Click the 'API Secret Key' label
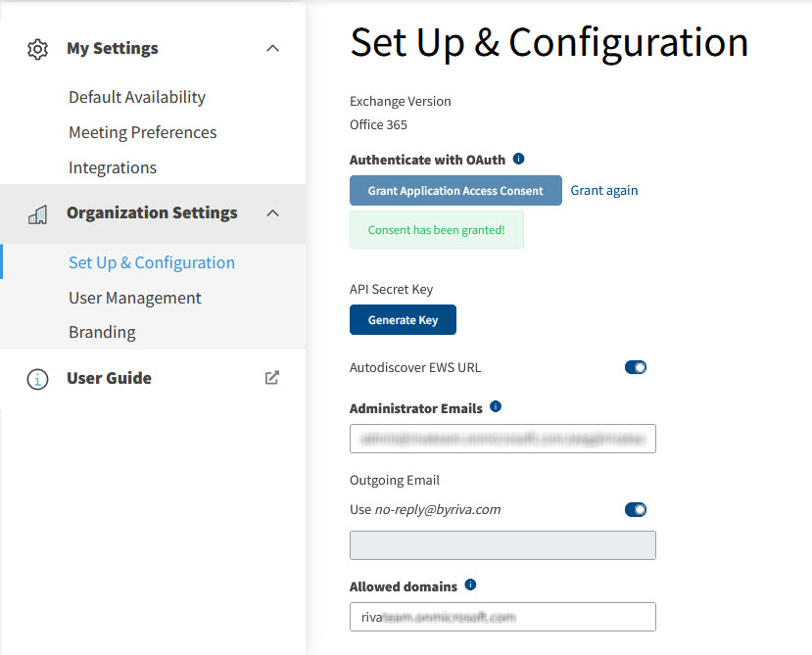The image size is (812, 655). click(x=391, y=290)
